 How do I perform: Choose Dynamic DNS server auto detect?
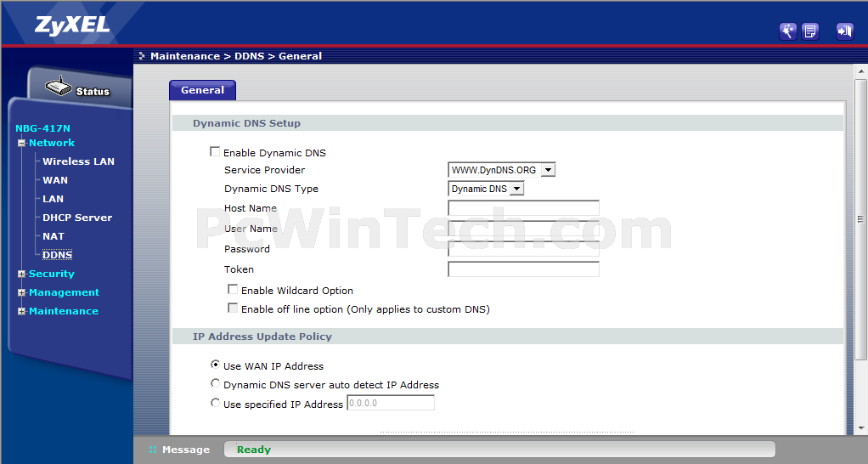(x=215, y=384)
